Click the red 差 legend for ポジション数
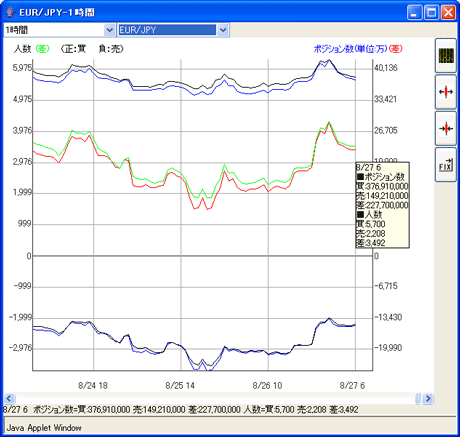Viewport: 460px width, 437px height. pyautogui.click(x=396, y=49)
